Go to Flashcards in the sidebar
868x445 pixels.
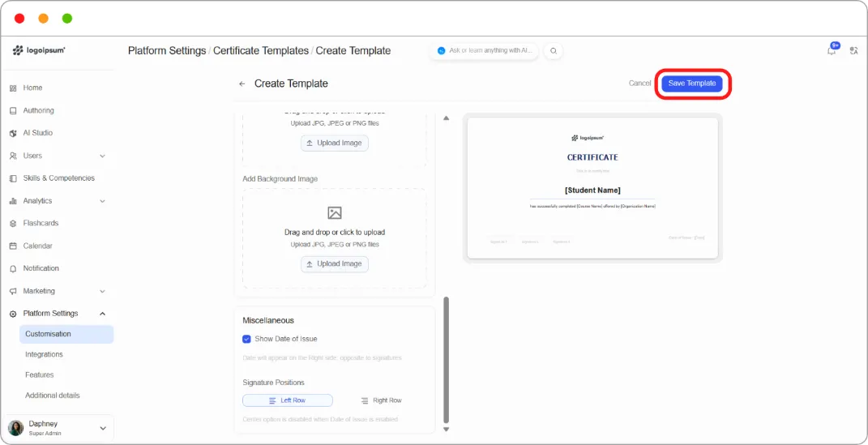pos(41,224)
